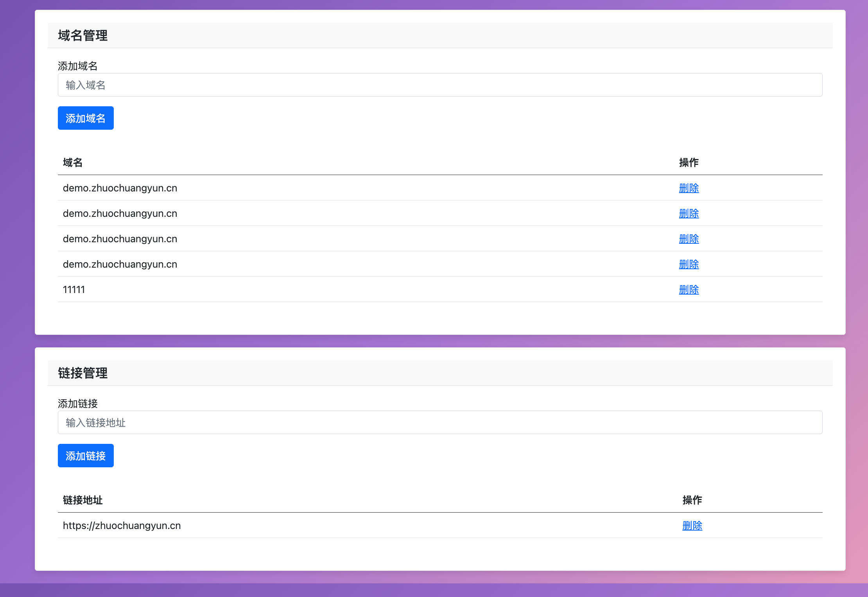This screenshot has height=597, width=868.
Task: Select the https://zhuochuangyun.cn address text cell
Action: pyautogui.click(x=122, y=526)
